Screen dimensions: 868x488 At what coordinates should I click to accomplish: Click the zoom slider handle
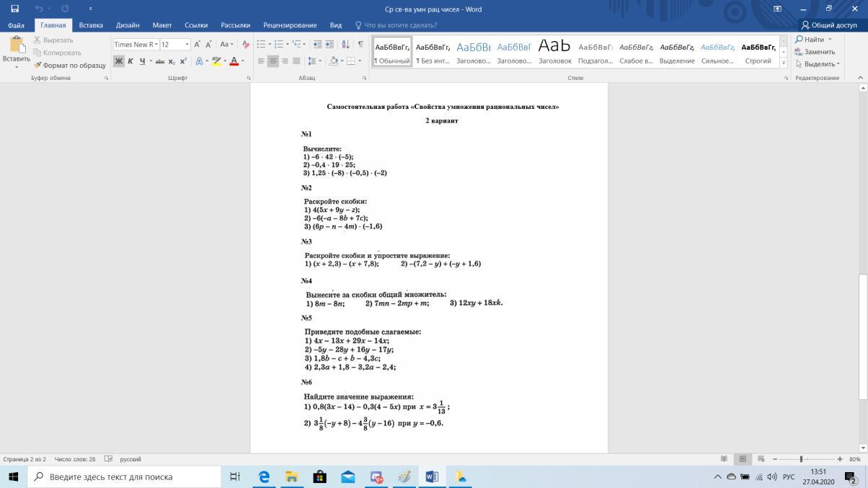pos(801,459)
